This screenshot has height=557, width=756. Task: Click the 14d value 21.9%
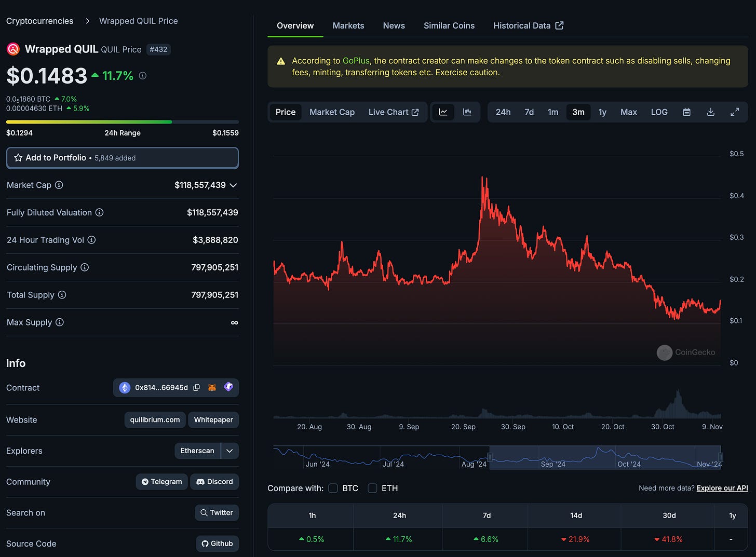coord(575,539)
